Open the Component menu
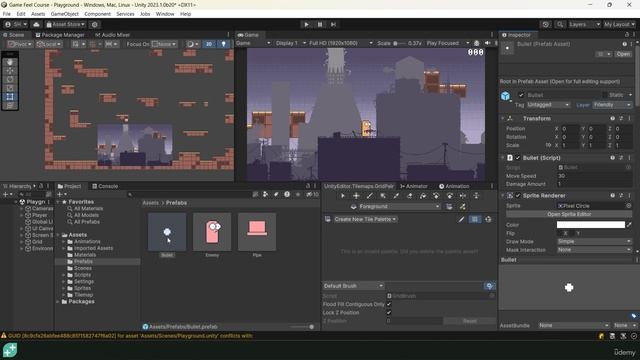This screenshot has width=640, height=360. [98, 14]
